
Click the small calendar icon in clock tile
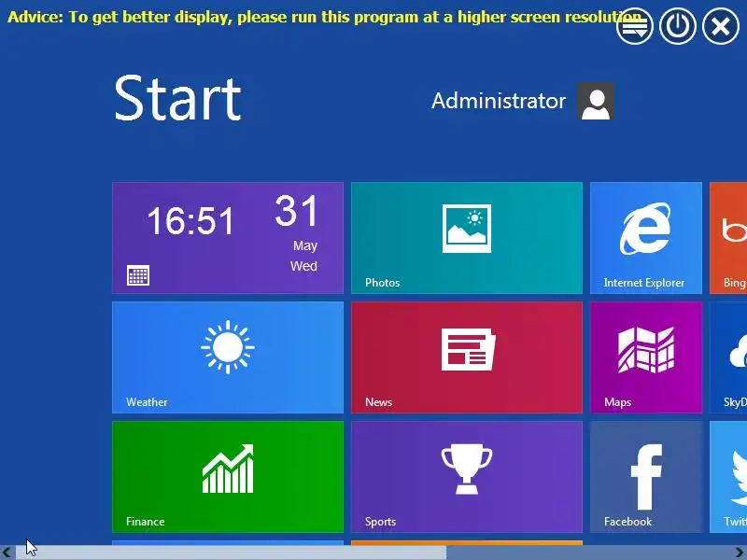pyautogui.click(x=138, y=275)
